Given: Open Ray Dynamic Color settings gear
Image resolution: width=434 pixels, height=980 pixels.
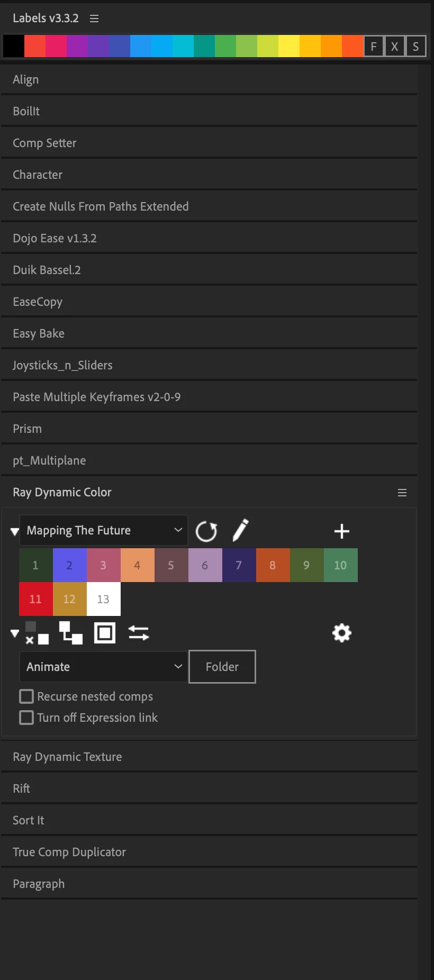Looking at the screenshot, I should coord(342,633).
